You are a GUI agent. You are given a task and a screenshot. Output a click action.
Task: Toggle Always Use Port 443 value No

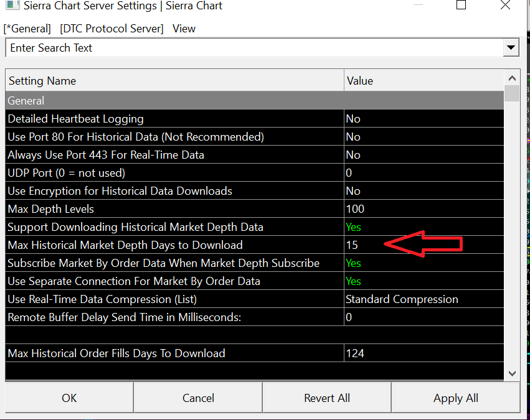[x=424, y=155]
